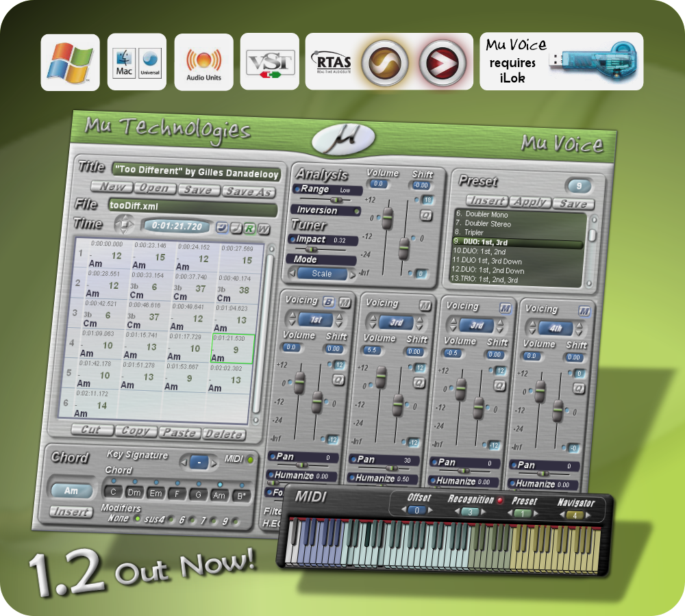
Task: Select preset 13.TRIO: 1st, 2nd, 3rd
Action: 484,279
